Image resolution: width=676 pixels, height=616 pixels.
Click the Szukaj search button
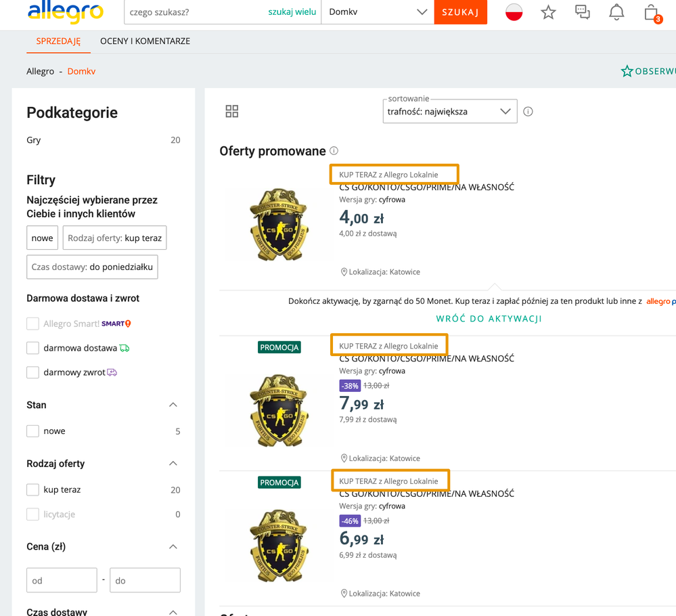coord(460,12)
